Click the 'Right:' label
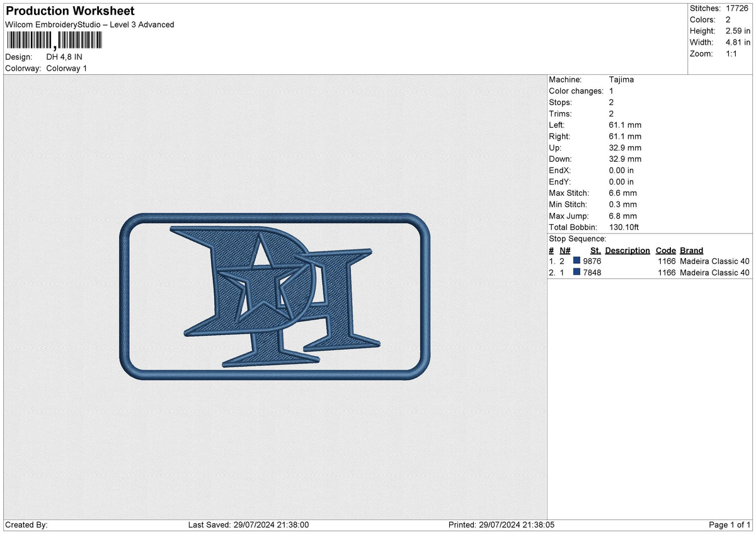 [x=559, y=136]
